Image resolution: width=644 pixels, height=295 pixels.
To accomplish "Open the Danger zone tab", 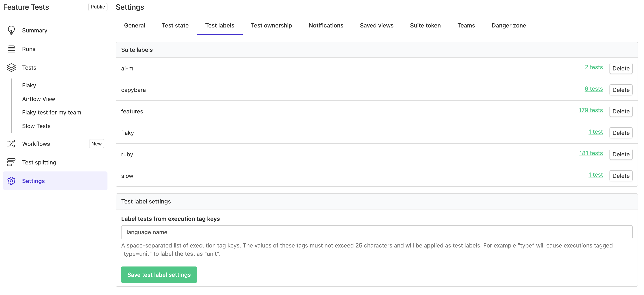I will click(508, 25).
